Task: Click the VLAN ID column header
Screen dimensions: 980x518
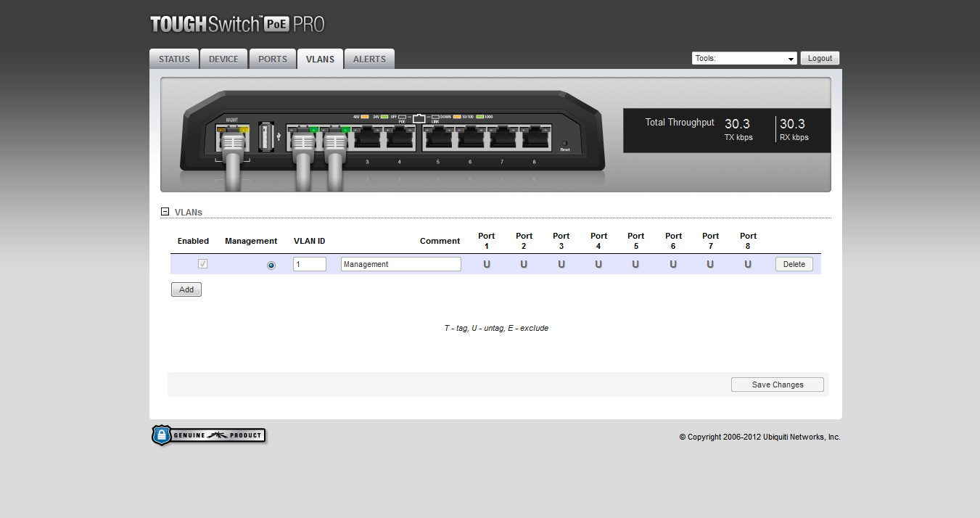Action: 309,241
